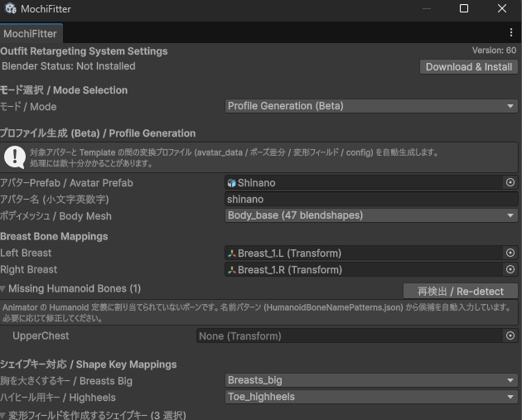The height and width of the screenshot is (420, 522).
Task: Click the info warning bubble icon
Action: [15, 157]
